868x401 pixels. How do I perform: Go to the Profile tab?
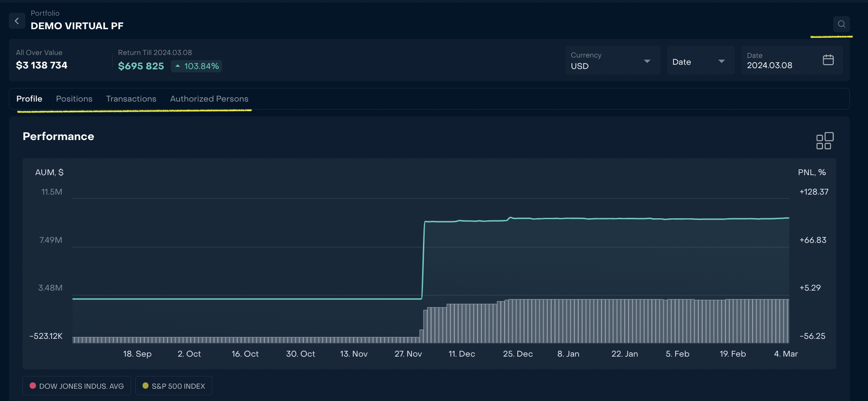click(x=29, y=99)
